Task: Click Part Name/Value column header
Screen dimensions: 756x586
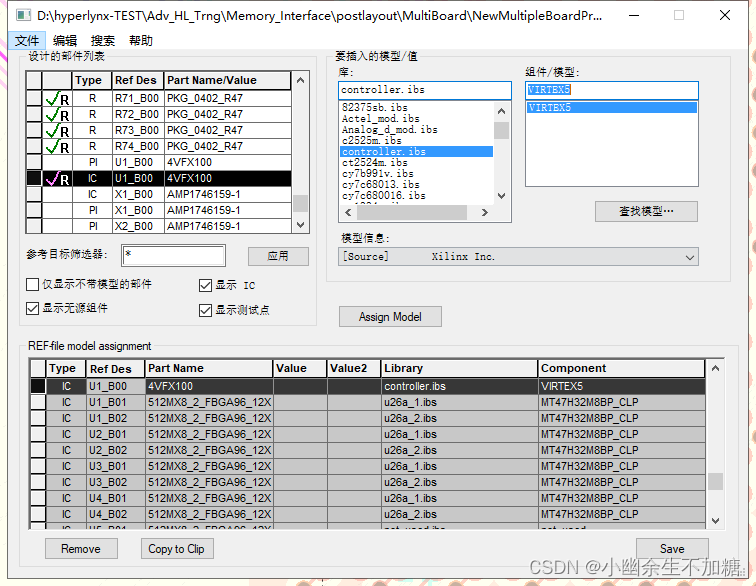Action: (x=228, y=81)
